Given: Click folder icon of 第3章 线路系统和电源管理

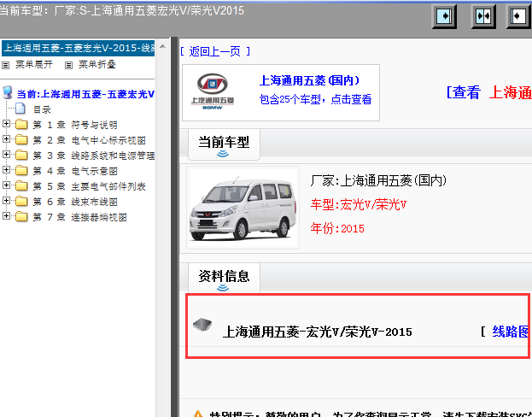Looking at the screenshot, I should pyautogui.click(x=21, y=156).
